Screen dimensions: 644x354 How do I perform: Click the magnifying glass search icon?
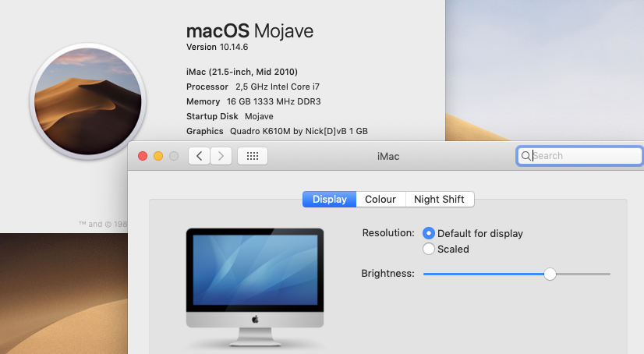[x=525, y=156]
